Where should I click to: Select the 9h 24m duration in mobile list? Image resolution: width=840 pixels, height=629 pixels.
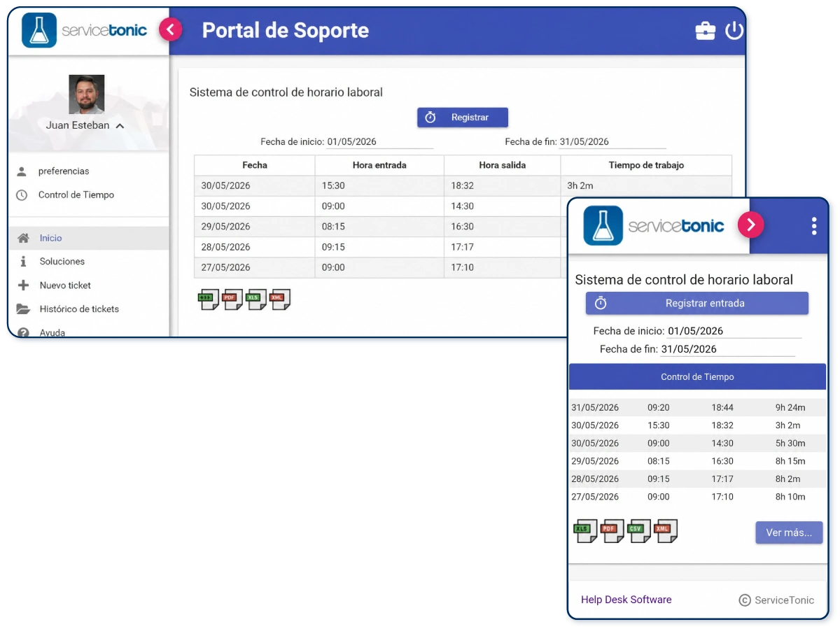point(790,408)
